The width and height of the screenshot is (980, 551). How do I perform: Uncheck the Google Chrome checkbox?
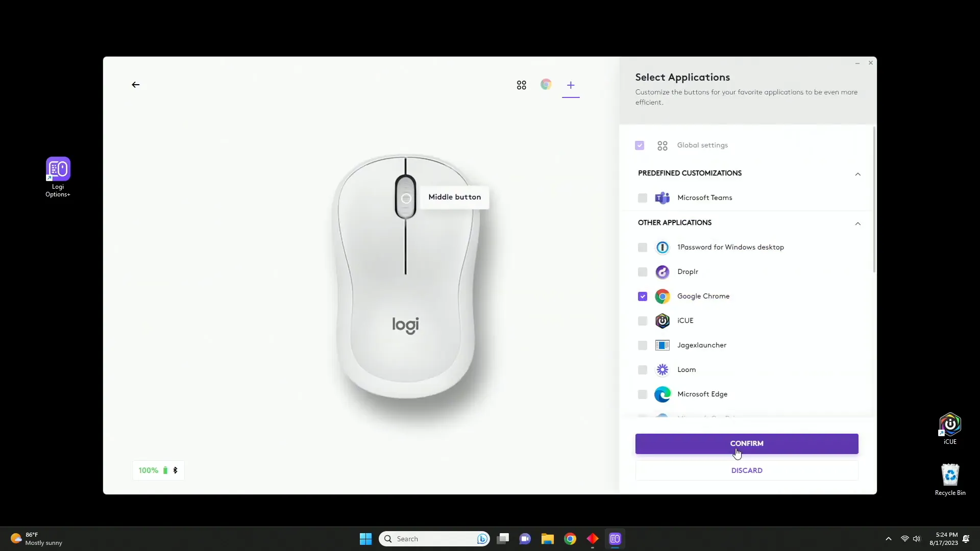pos(643,296)
